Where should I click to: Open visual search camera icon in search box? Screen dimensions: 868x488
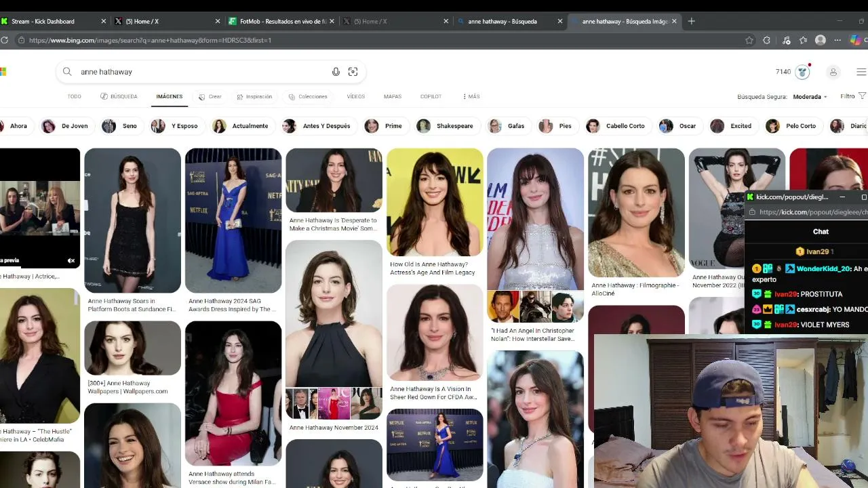coord(353,72)
